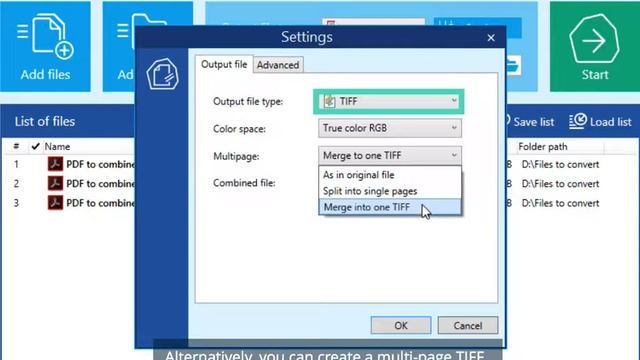The image size is (640, 360).
Task: Open the Output file type TIFF dropdown
Action: coord(389,101)
